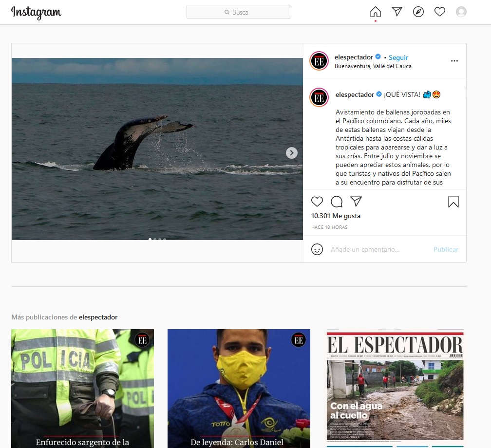Viewport: 491px width, 448px height.
Task: Click elespectador avatar in post header
Action: (x=319, y=61)
